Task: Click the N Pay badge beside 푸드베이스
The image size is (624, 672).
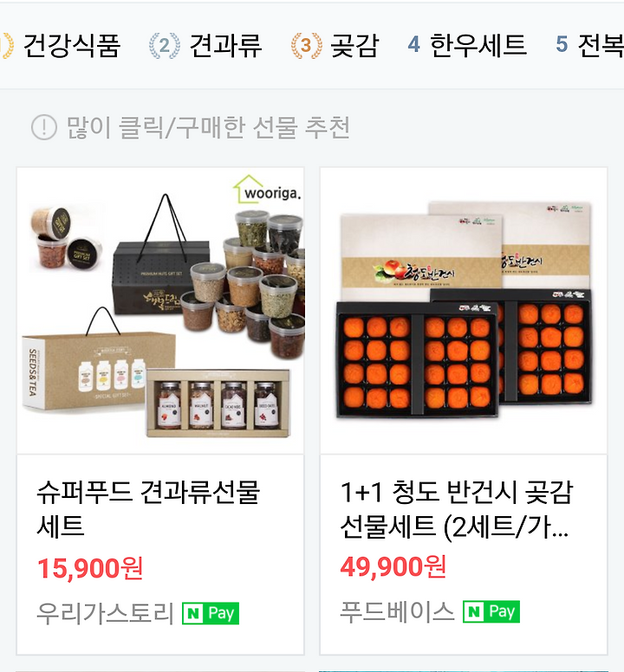Action: tap(491, 611)
